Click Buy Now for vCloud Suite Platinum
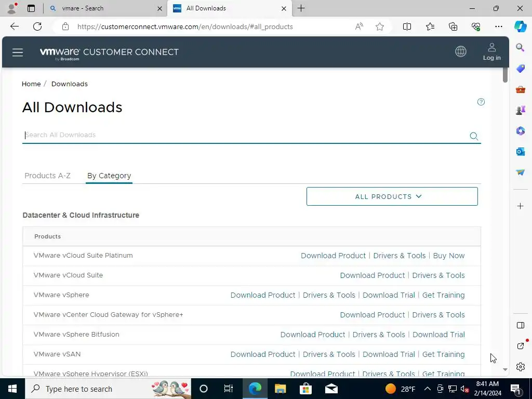This screenshot has height=399, width=532. coord(448,256)
